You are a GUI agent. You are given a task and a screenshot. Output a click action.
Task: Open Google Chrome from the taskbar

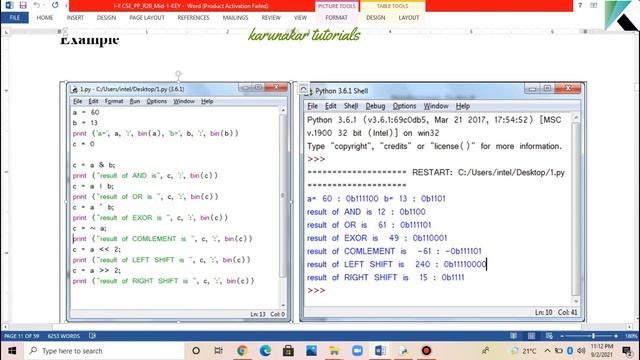[242, 351]
